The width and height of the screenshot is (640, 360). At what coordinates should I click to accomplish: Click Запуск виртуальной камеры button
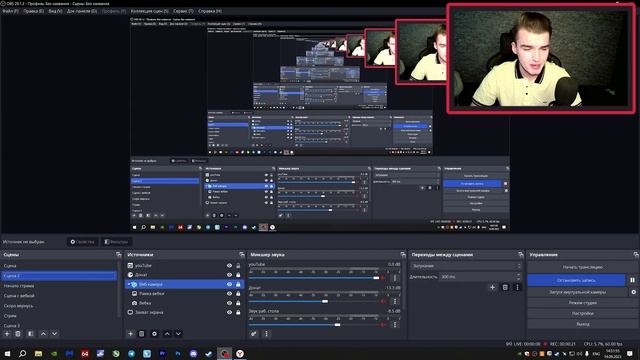pos(577,292)
